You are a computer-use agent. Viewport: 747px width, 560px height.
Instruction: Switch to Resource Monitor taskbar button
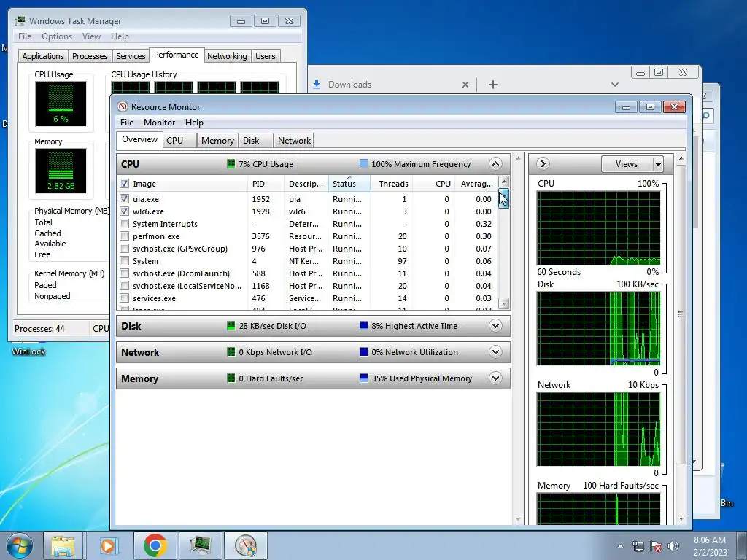[x=246, y=545]
